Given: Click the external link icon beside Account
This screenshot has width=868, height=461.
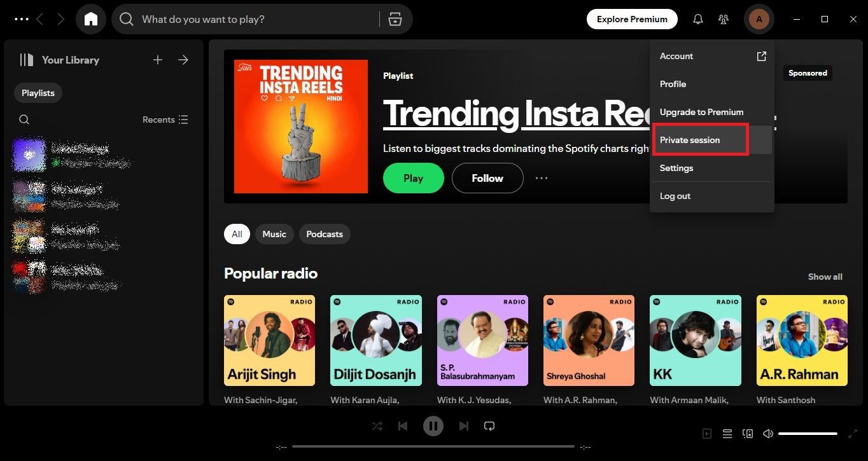Looking at the screenshot, I should 761,56.
